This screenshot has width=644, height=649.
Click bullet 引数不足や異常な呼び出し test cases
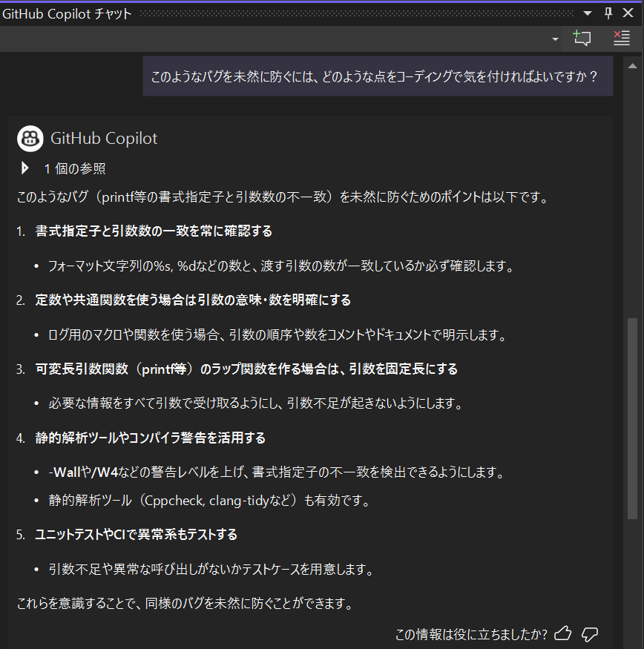[x=211, y=569]
